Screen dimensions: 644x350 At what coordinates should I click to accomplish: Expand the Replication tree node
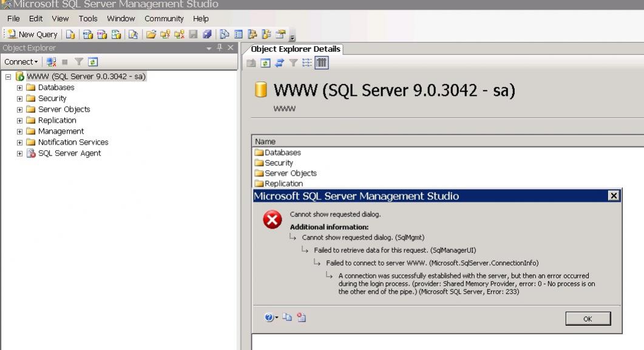pyautogui.click(x=19, y=120)
